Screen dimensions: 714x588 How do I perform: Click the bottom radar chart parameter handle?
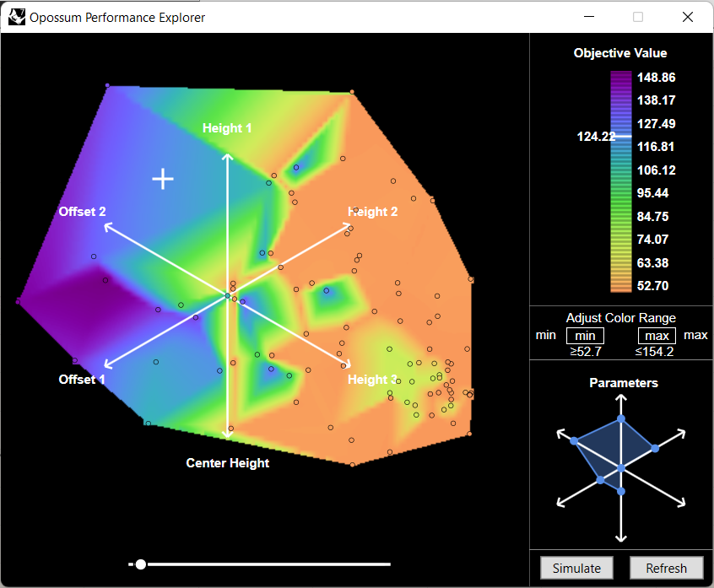(x=621, y=491)
